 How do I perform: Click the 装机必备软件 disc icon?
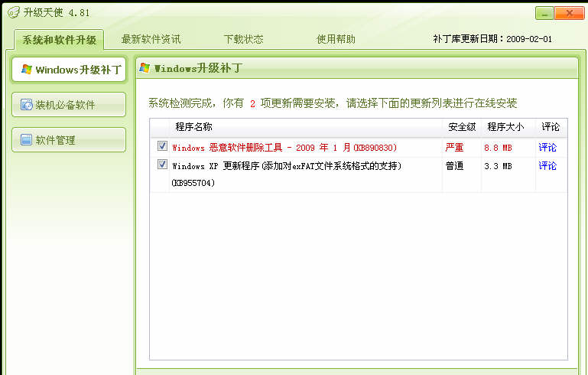(x=26, y=105)
